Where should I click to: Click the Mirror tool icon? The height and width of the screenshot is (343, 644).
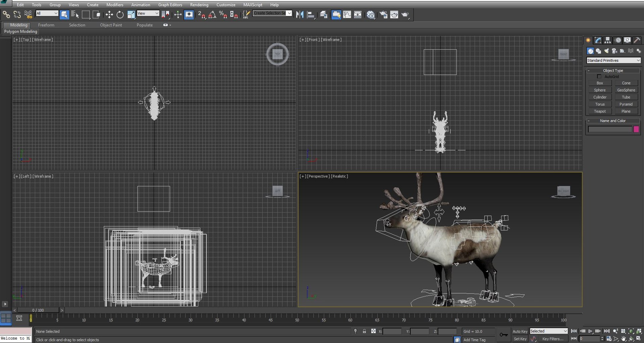click(300, 14)
